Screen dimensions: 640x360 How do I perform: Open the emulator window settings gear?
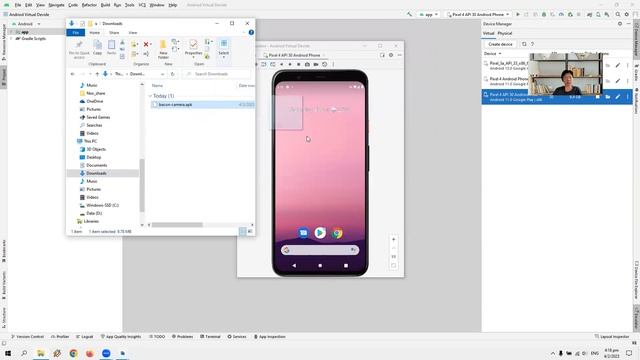point(391,55)
